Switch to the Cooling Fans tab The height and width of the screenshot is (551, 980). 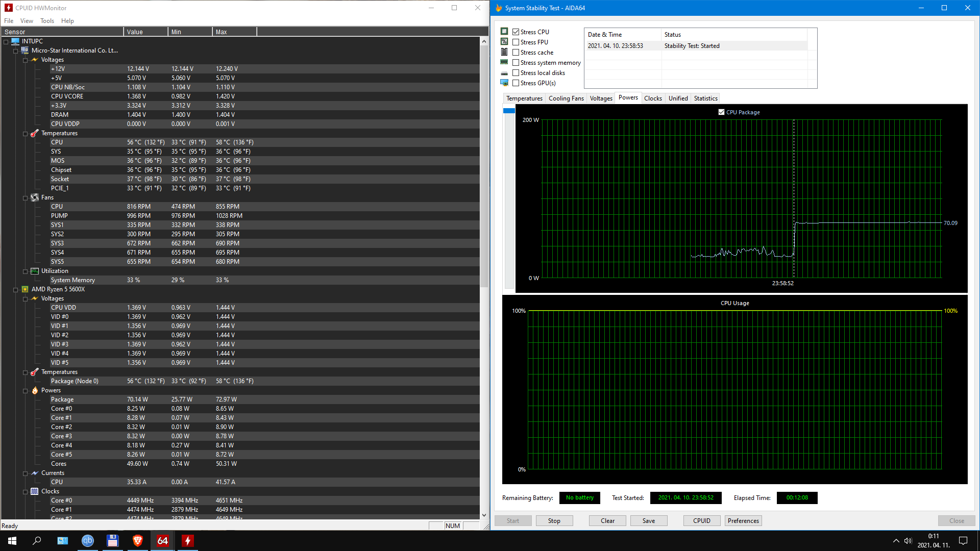tap(566, 98)
